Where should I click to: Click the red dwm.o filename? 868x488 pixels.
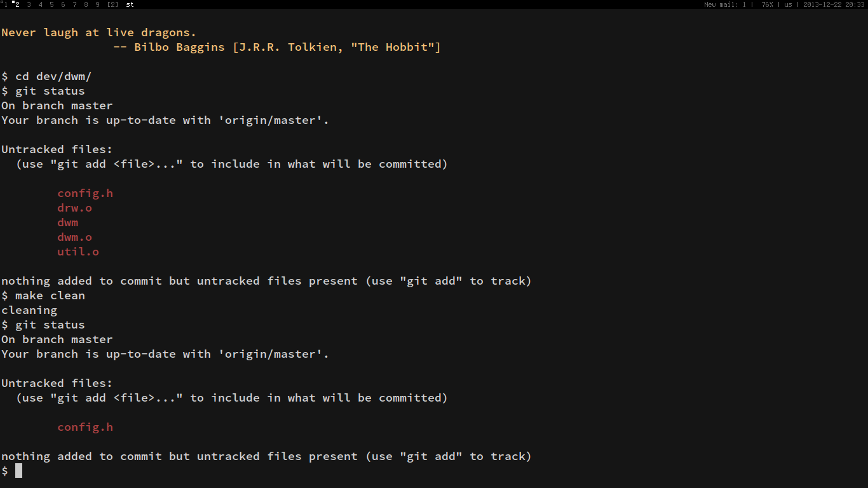click(74, 237)
